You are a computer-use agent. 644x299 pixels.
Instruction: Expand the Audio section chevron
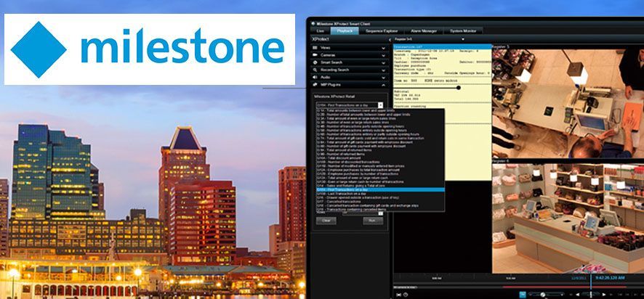[384, 78]
